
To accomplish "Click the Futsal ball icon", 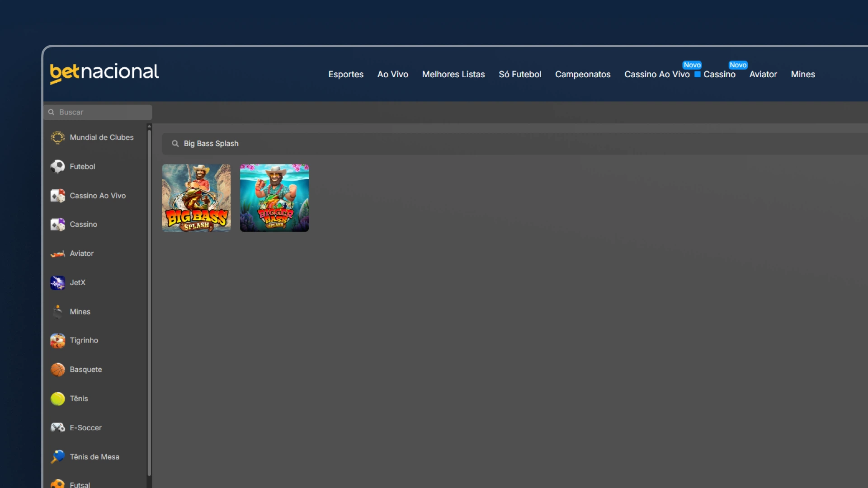I will click(57, 484).
